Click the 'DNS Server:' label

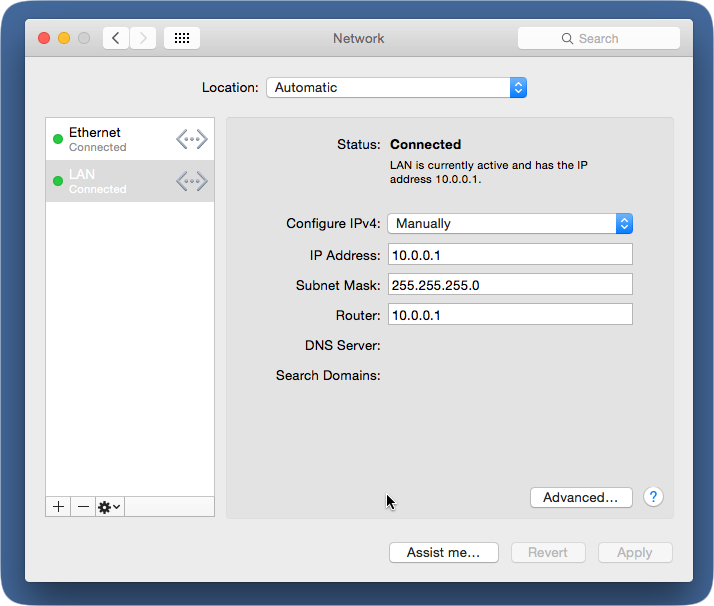pyautogui.click(x=342, y=346)
